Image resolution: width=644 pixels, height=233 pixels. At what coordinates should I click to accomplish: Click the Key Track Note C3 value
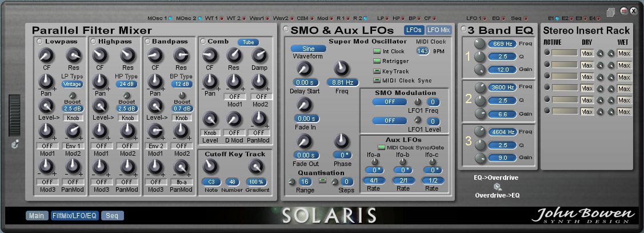pyautogui.click(x=211, y=181)
